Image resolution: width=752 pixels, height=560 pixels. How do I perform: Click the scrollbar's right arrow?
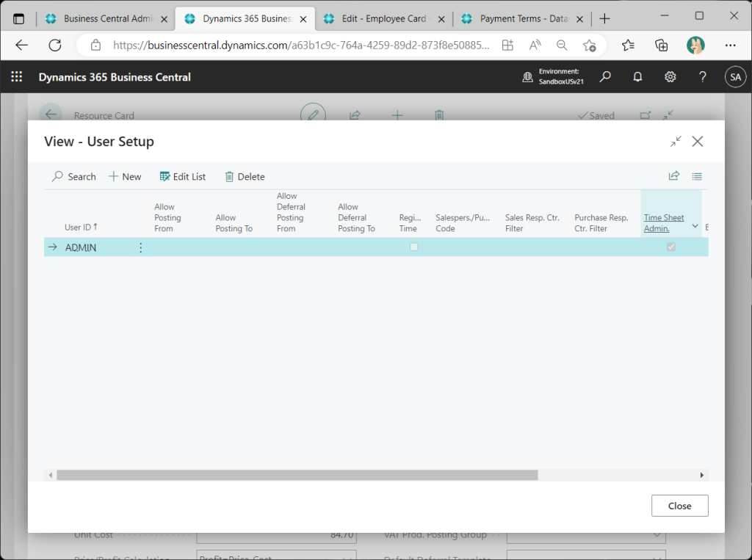pos(701,475)
